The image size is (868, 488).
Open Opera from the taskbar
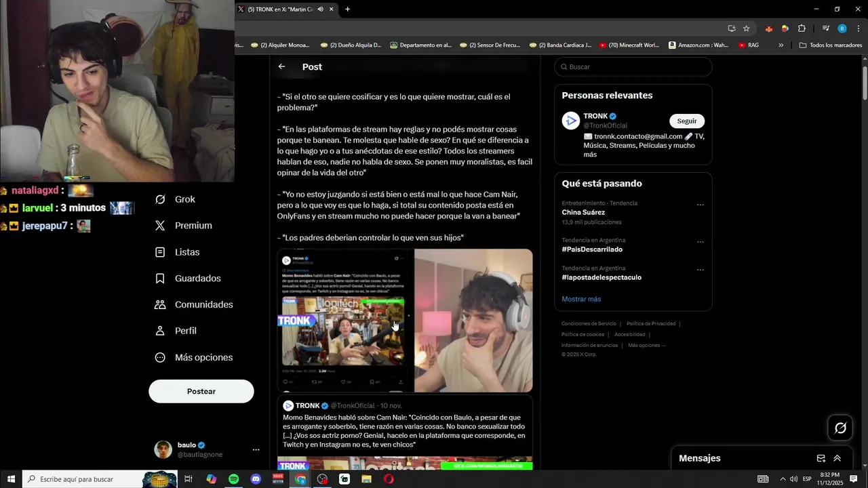[x=389, y=479]
